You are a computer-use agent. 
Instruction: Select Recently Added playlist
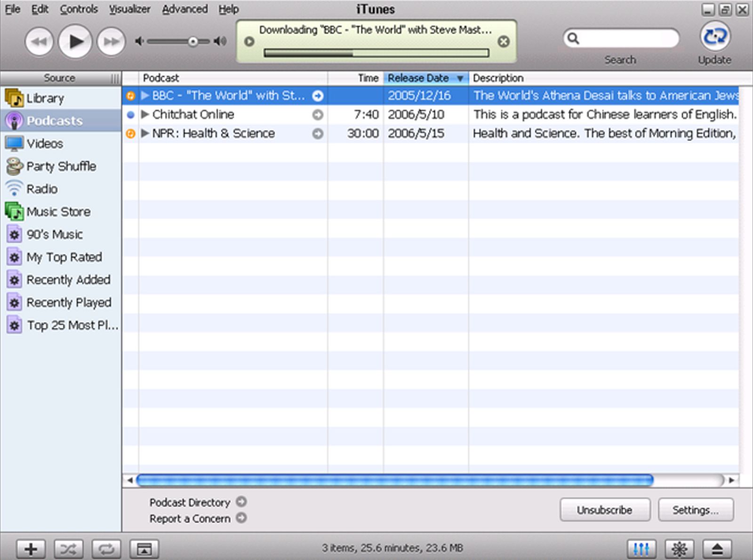coord(61,280)
